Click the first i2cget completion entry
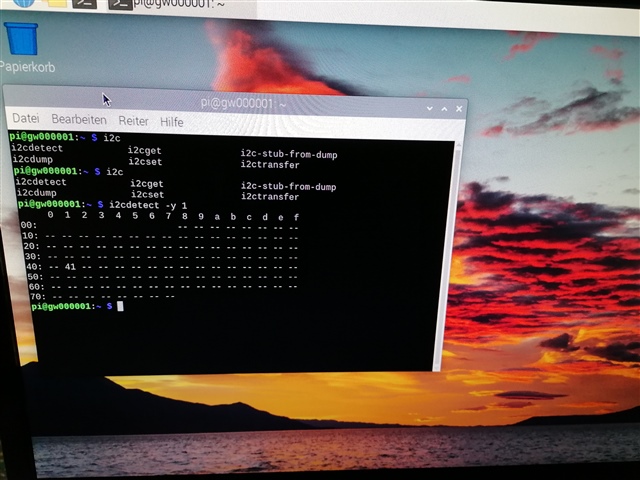The height and width of the screenshot is (480, 640). tap(145, 151)
